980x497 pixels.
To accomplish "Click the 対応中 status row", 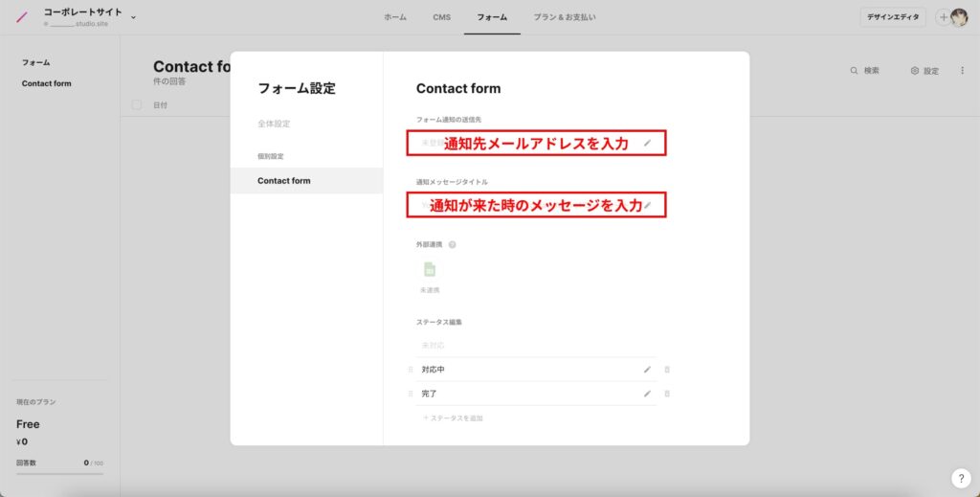I will click(x=536, y=370).
